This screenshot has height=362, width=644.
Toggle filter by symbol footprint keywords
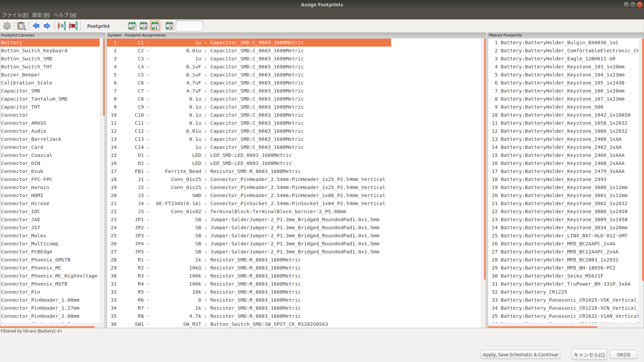tap(132, 26)
